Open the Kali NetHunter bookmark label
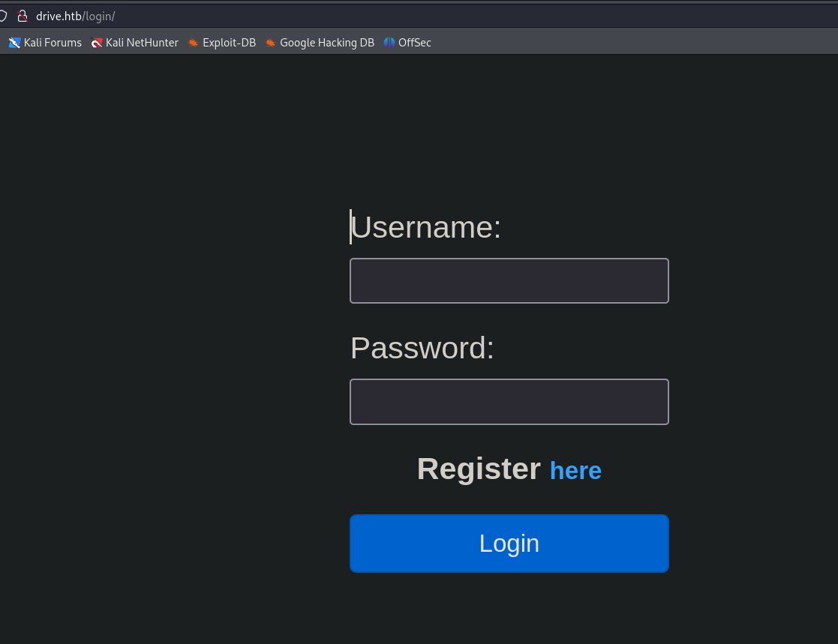The height and width of the screenshot is (644, 838). pyautogui.click(x=142, y=43)
